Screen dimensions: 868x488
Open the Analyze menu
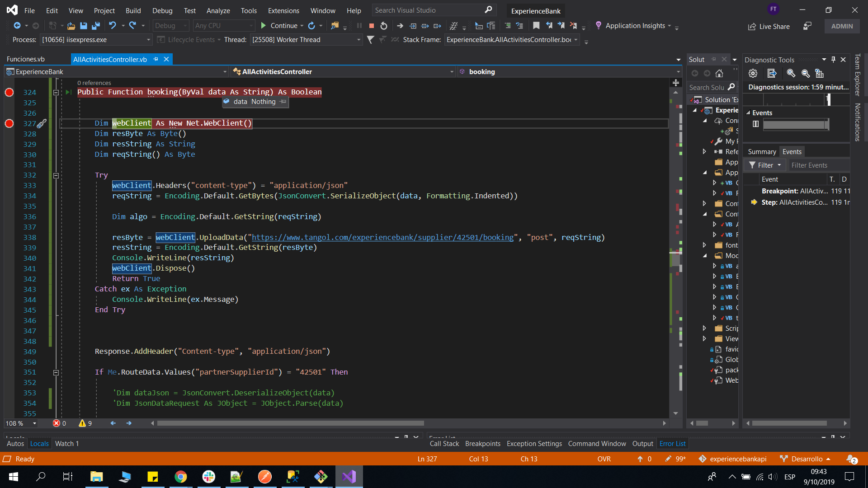coord(218,10)
